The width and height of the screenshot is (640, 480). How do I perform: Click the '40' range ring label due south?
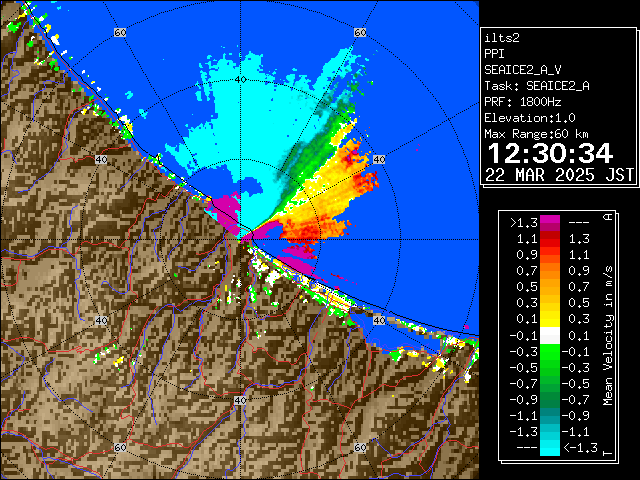click(x=240, y=400)
